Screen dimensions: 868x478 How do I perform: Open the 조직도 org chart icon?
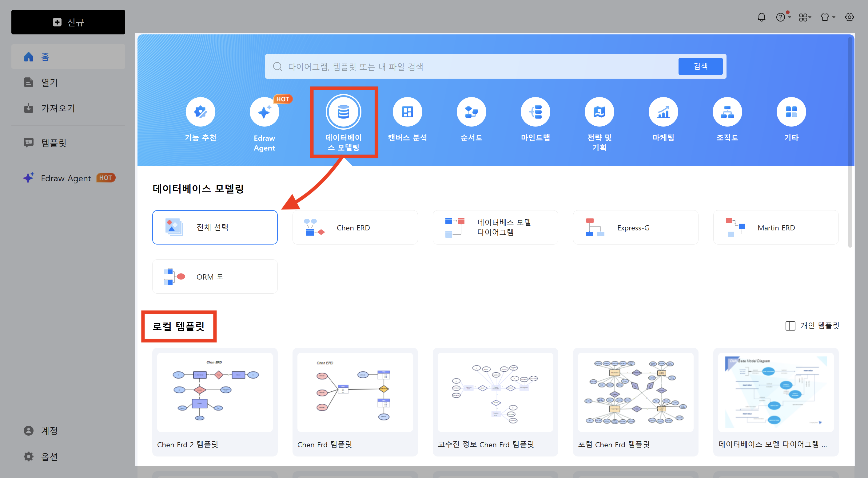[727, 112]
